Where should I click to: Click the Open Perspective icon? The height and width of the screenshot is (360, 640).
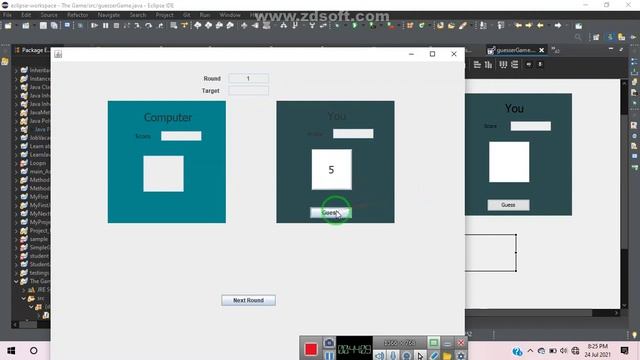596,37
